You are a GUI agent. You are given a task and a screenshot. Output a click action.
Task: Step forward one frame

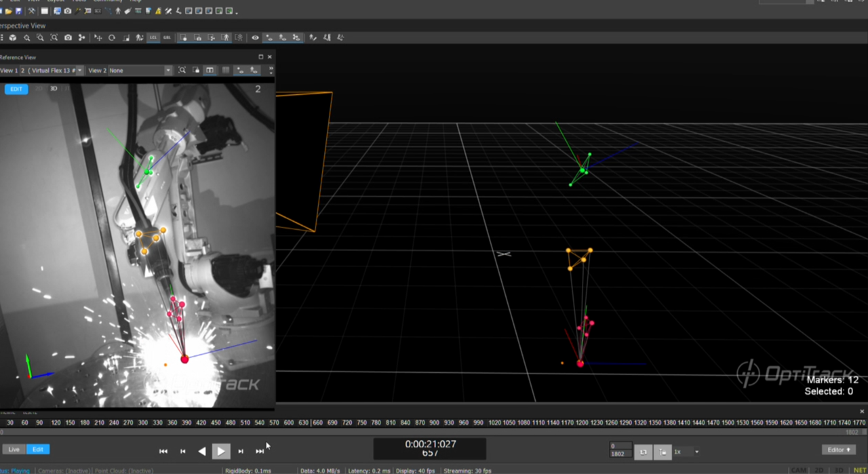tap(241, 451)
